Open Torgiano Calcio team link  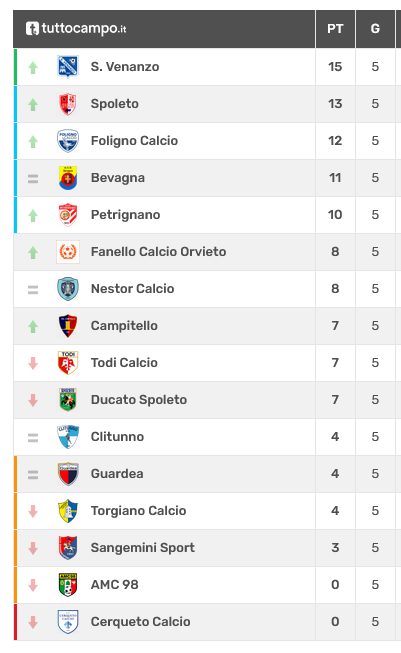pos(138,511)
